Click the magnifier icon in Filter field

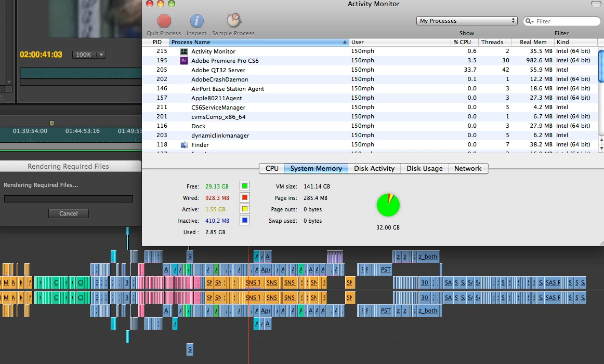point(529,21)
